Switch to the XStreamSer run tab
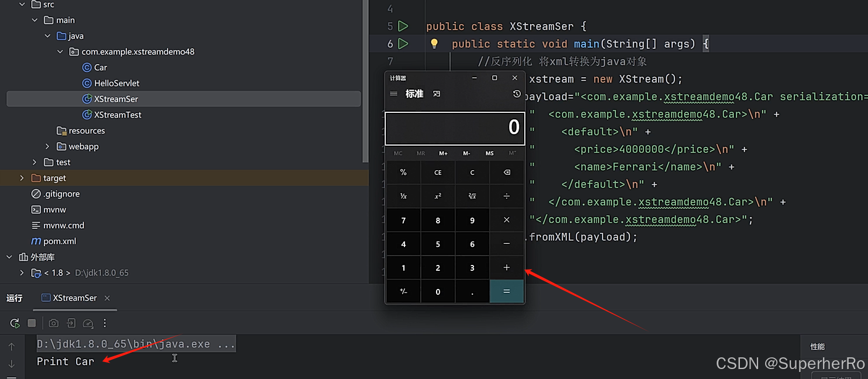868x379 pixels. pos(74,298)
